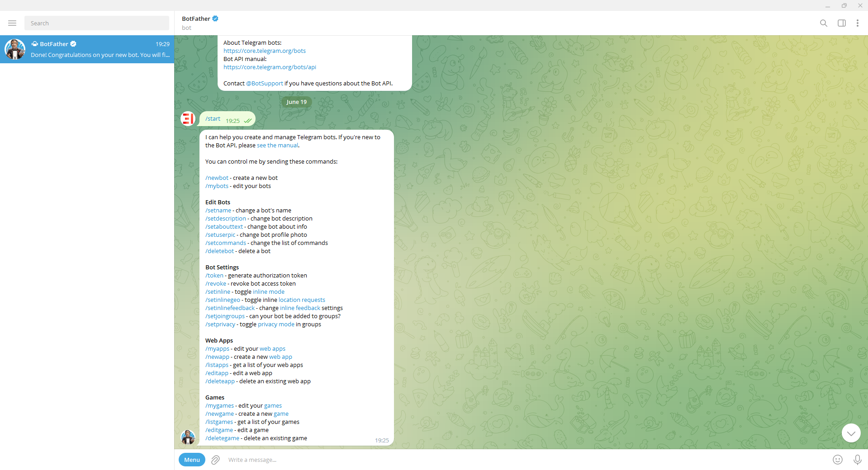Click the attach file paperclip icon
This screenshot has height=470, width=868.
(x=215, y=460)
